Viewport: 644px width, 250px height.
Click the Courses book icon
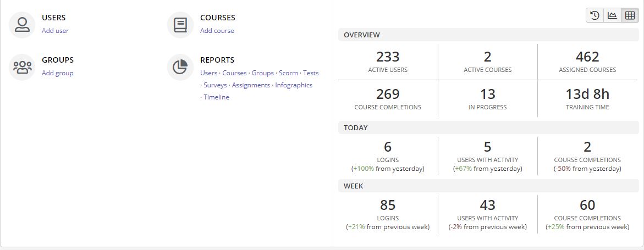tap(180, 25)
